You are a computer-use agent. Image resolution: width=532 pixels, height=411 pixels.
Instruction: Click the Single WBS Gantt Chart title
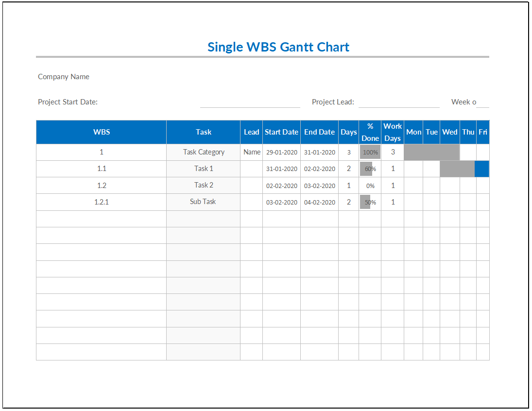[278, 47]
